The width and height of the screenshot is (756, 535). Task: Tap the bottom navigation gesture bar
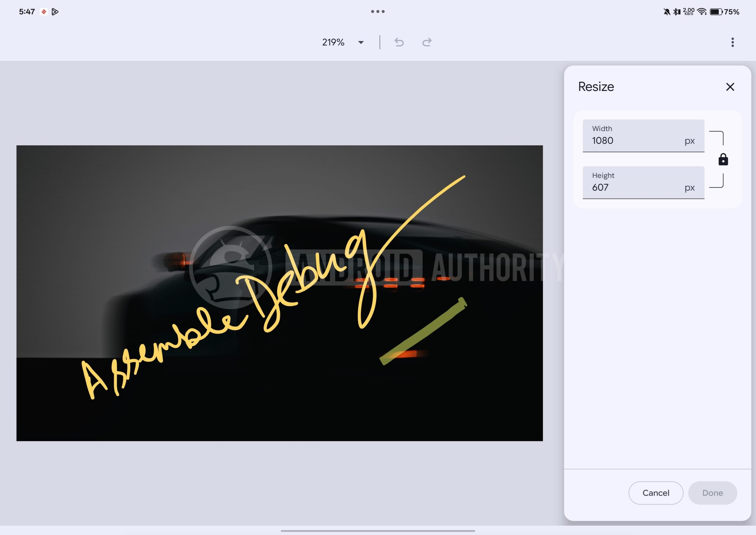tap(378, 531)
